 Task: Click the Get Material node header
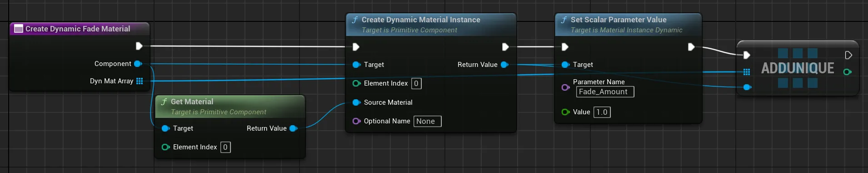point(230,106)
